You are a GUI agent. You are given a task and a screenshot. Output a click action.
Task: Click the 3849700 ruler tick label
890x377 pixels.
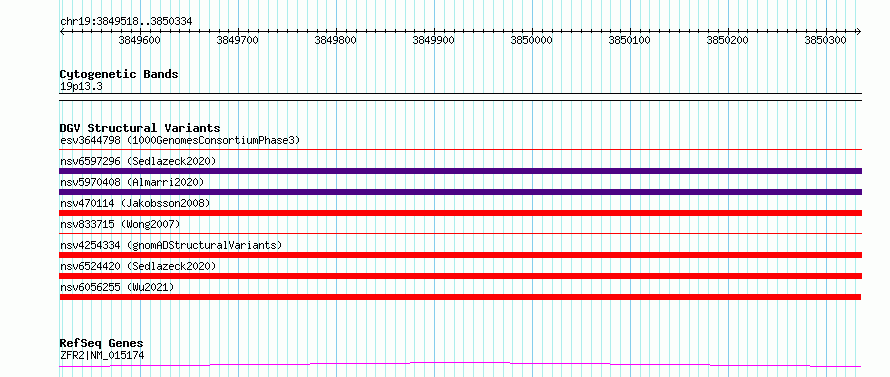238,41
